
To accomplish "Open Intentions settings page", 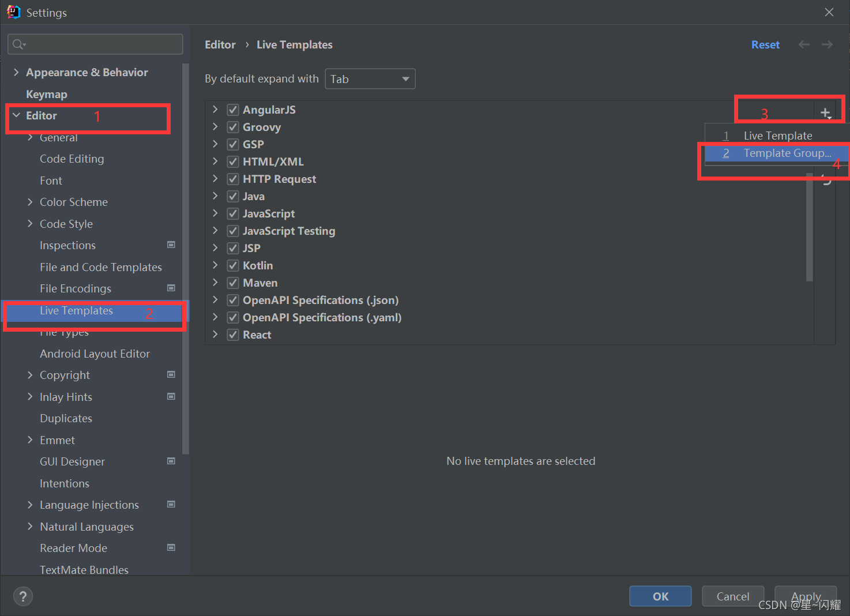I will pos(65,483).
